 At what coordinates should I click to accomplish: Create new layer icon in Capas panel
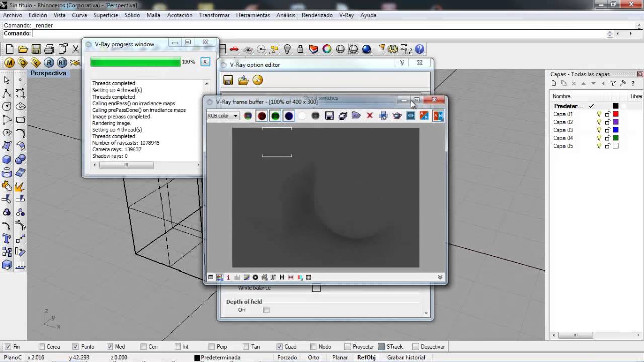pos(554,83)
